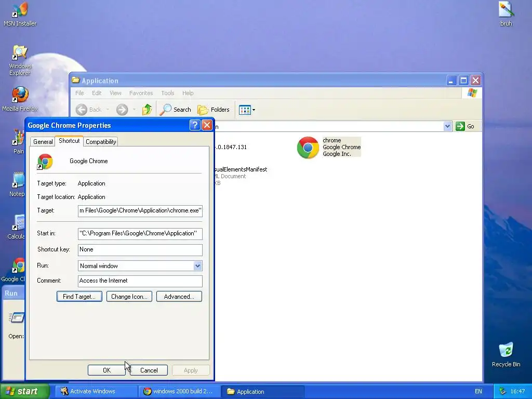
Task: Click the system tray icon by the clock
Action: point(503,391)
